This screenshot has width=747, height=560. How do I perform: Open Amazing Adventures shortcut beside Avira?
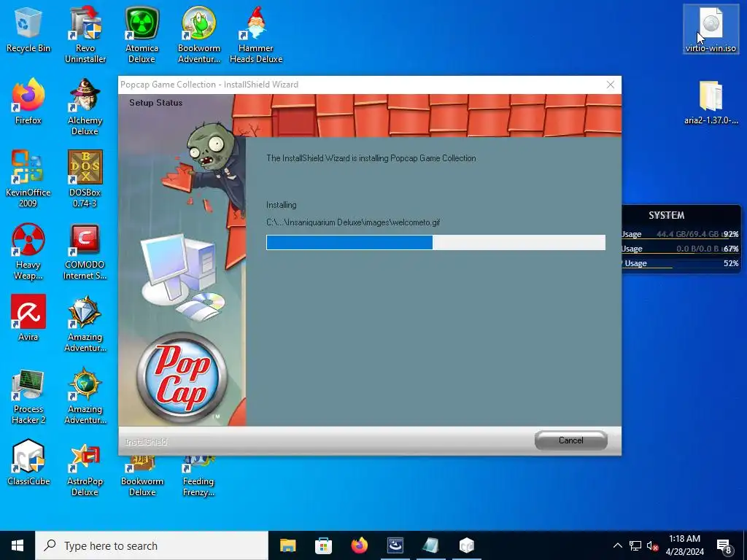[x=85, y=324]
